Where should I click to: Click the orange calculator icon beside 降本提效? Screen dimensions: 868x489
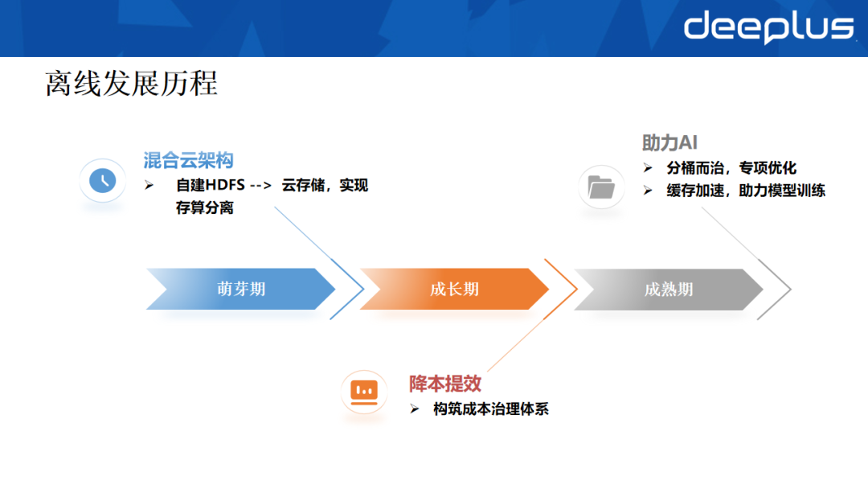[364, 389]
